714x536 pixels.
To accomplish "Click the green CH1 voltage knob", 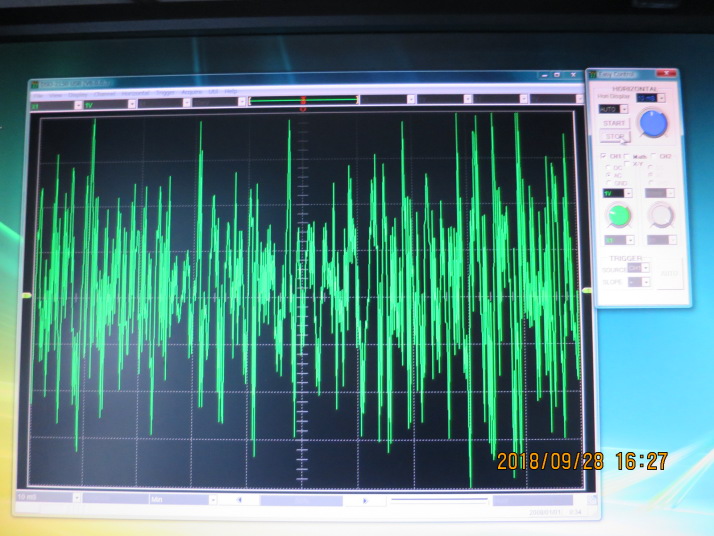I will click(x=619, y=215).
